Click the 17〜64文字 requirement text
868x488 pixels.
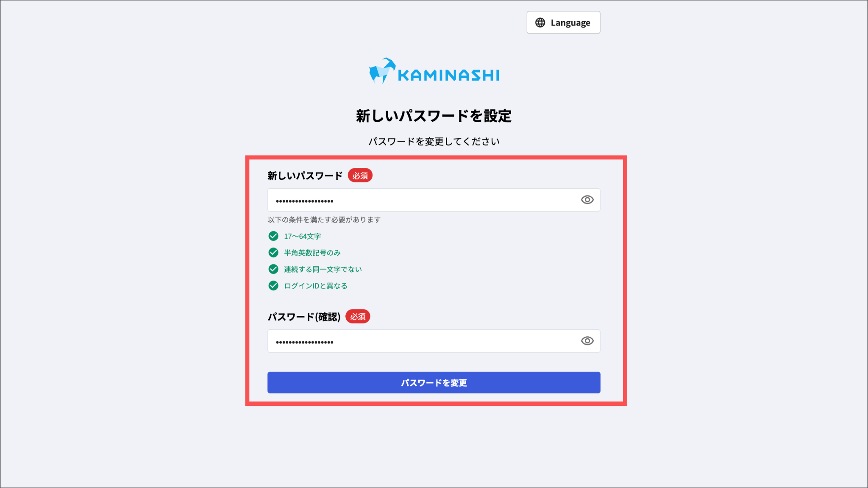(302, 236)
